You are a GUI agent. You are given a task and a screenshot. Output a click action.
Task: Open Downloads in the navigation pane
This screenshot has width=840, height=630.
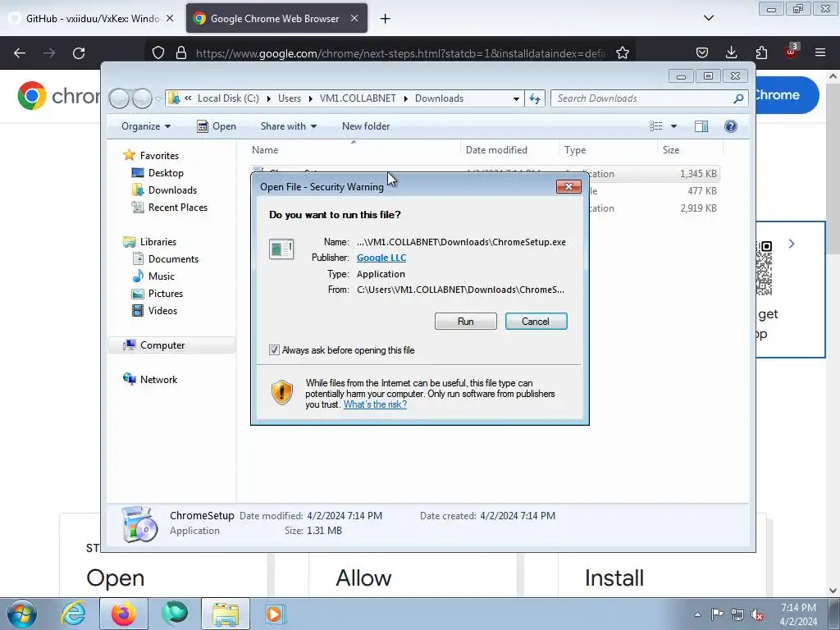(164, 190)
